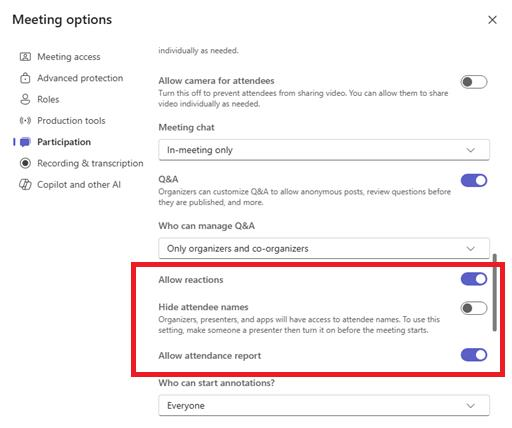Viewport: 512px width, 428px height.
Task: Open Who can start annotations dropdown
Action: tap(324, 406)
